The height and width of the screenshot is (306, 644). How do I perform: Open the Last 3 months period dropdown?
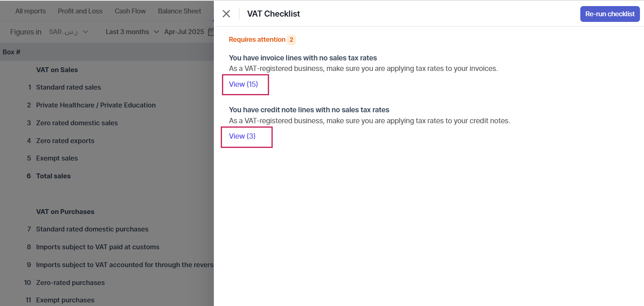point(132,32)
